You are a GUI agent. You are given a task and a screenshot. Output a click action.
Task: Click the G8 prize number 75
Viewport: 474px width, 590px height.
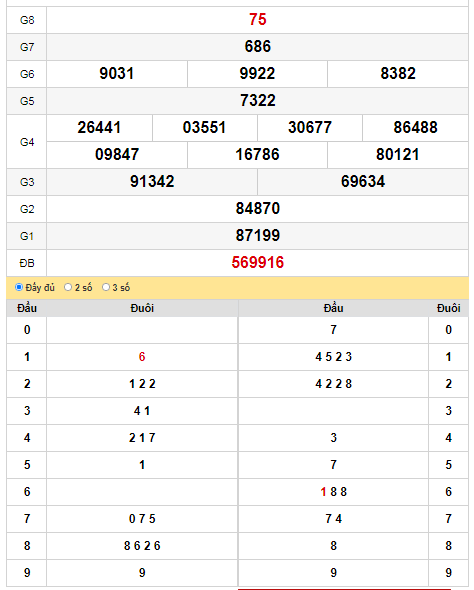tap(257, 20)
